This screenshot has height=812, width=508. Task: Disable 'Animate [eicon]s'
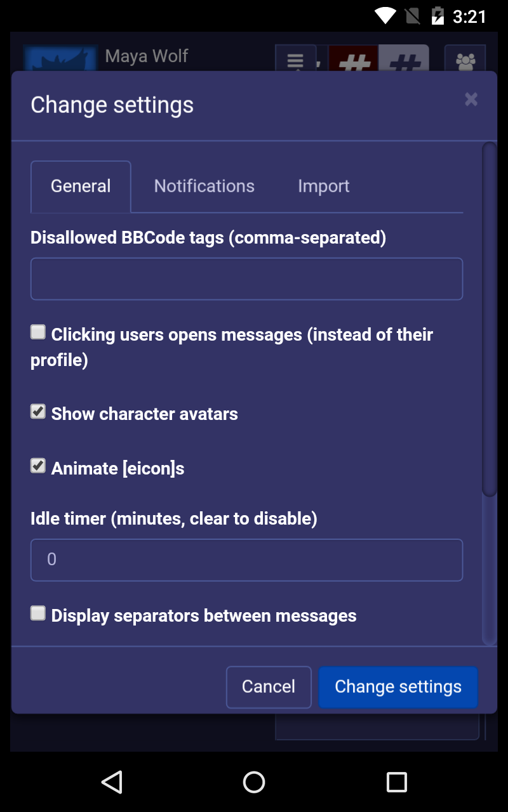[x=37, y=466]
